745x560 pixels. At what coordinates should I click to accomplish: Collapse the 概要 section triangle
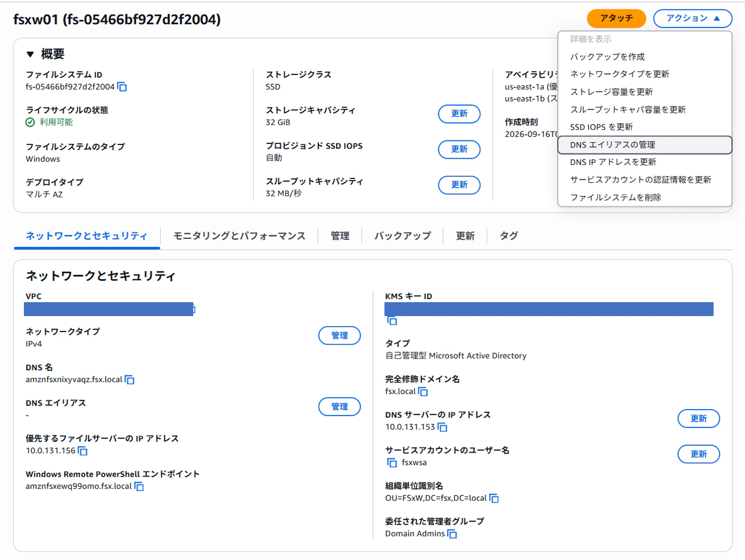(30, 54)
